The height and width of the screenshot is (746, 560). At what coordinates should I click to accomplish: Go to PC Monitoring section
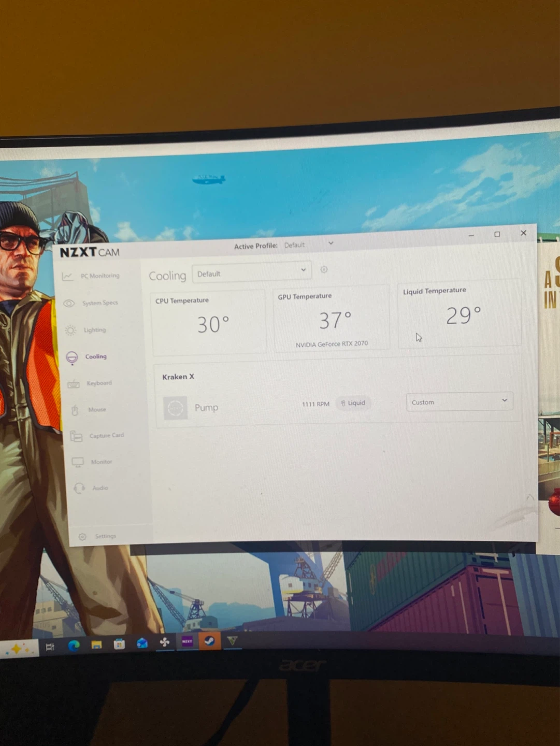point(100,276)
